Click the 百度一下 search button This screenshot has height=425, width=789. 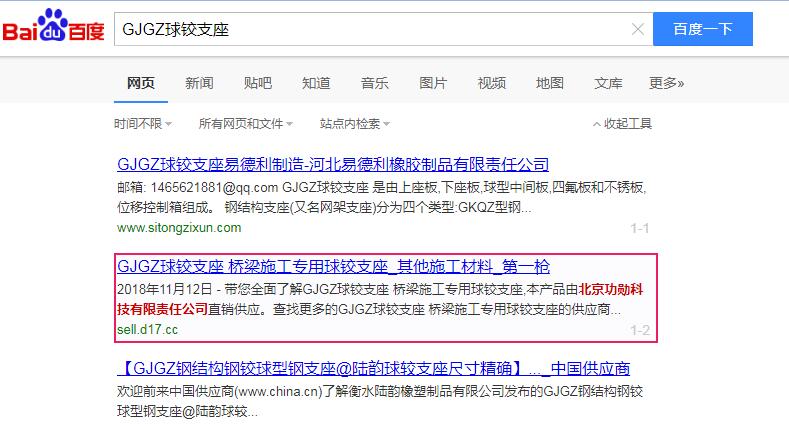click(702, 30)
